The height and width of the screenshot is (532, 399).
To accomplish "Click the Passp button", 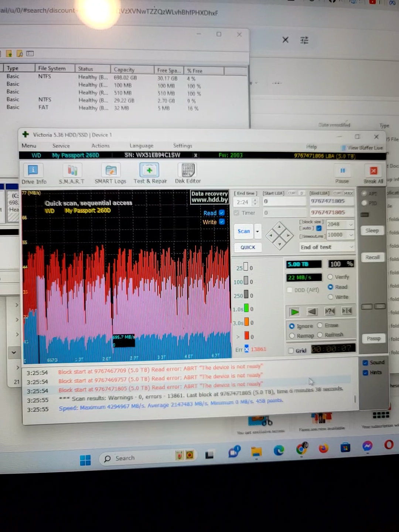I will 373,338.
